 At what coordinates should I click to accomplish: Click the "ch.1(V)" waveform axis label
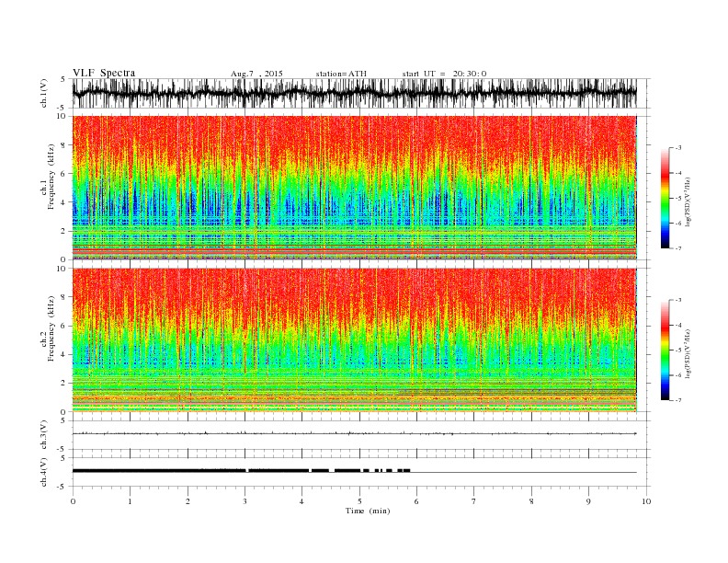[44, 93]
